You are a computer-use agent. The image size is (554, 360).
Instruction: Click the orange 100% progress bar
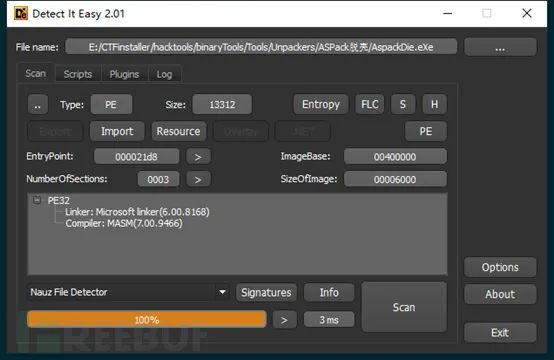[x=147, y=320]
